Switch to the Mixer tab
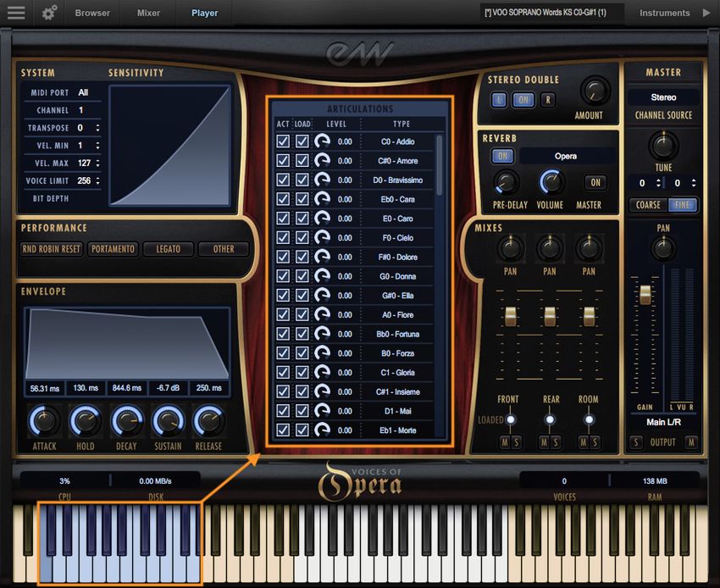The image size is (720, 588). (149, 13)
